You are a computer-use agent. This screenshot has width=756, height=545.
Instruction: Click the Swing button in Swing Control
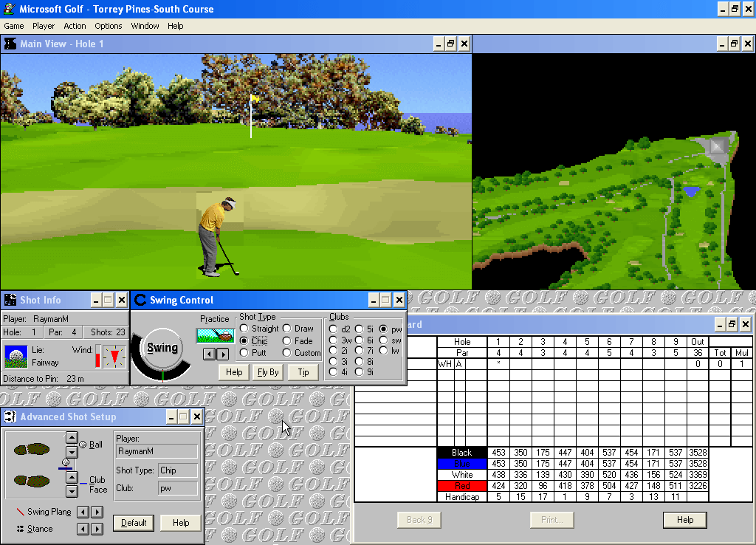point(163,346)
